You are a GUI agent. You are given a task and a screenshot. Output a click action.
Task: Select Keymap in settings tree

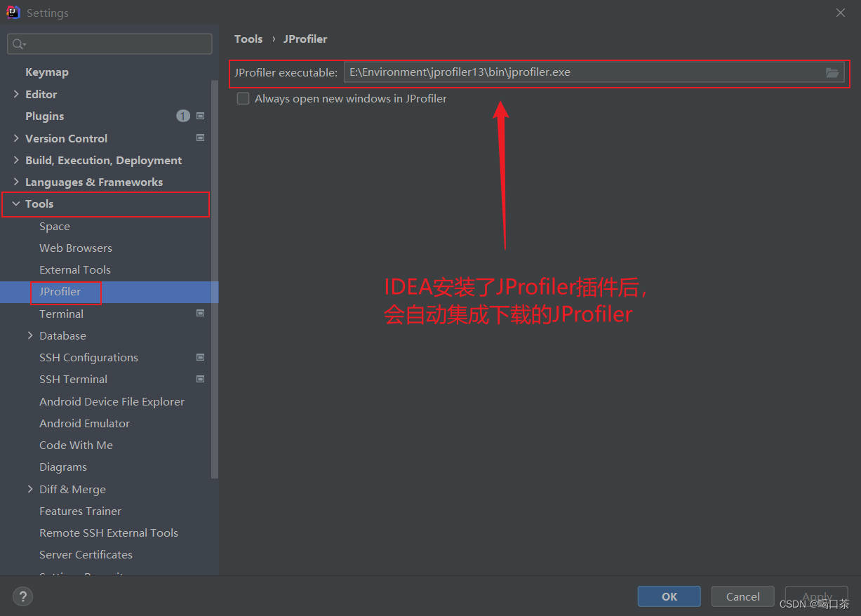47,72
